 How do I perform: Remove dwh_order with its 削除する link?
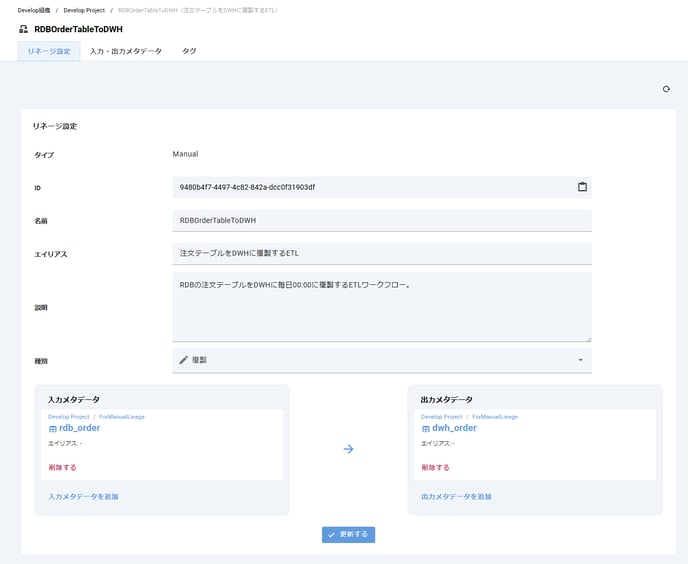coord(435,467)
